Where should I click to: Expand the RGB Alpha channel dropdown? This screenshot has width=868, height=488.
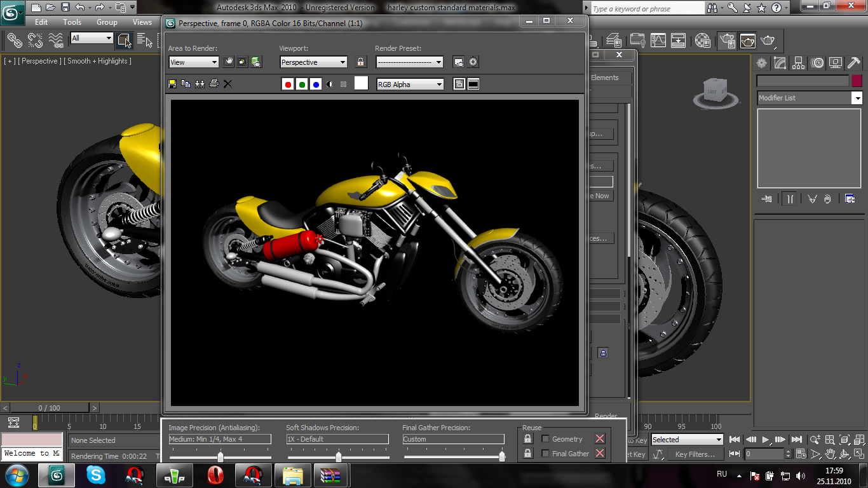point(410,85)
